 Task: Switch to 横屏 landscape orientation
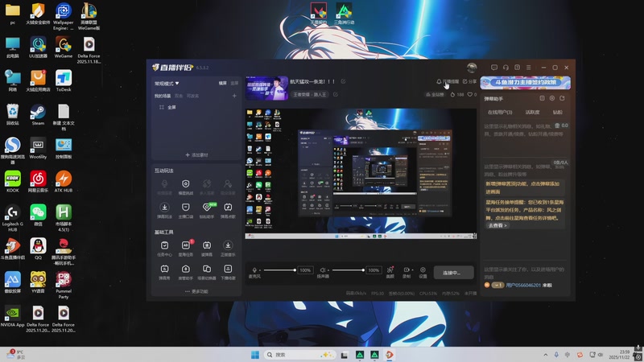point(223,83)
